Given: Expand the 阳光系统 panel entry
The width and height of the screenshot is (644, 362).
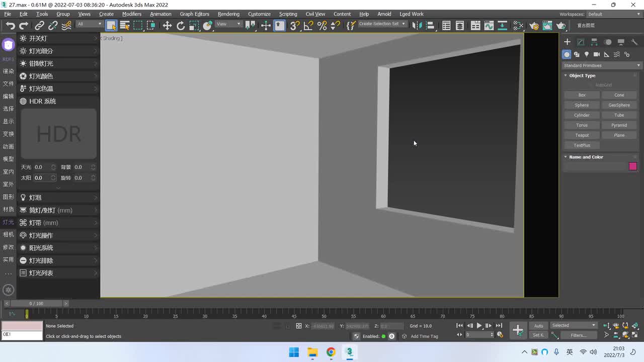Looking at the screenshot, I should pyautogui.click(x=58, y=248).
